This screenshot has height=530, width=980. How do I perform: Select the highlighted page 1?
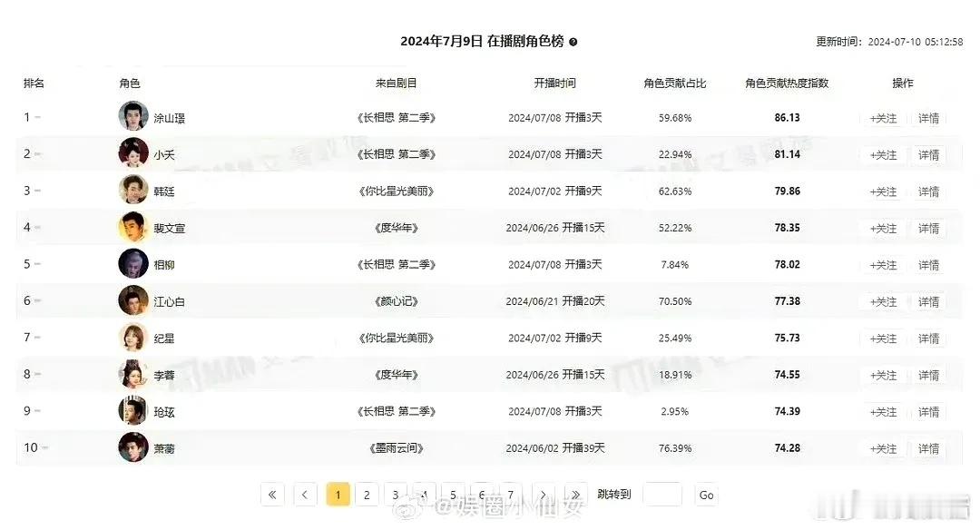(x=338, y=495)
